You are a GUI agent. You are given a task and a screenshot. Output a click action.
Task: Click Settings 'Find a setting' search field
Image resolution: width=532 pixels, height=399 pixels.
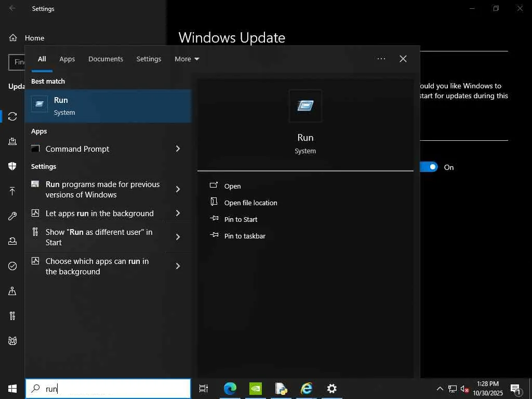click(x=17, y=62)
